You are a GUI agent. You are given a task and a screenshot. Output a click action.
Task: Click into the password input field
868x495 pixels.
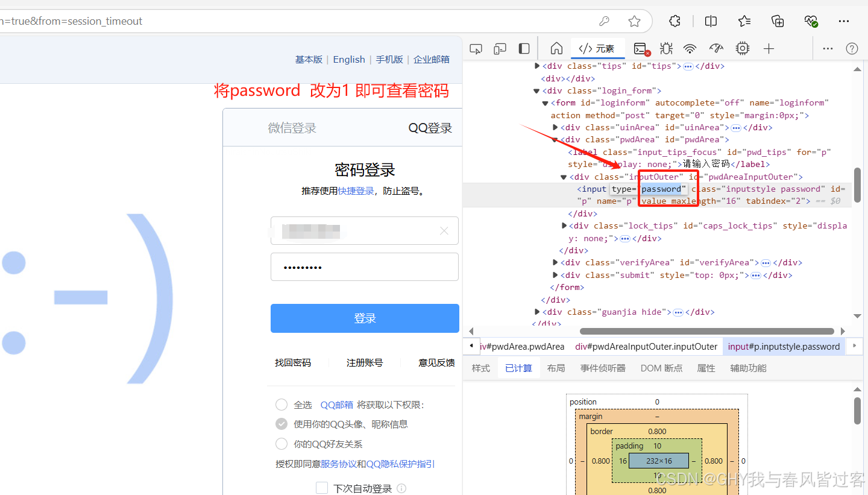point(365,266)
